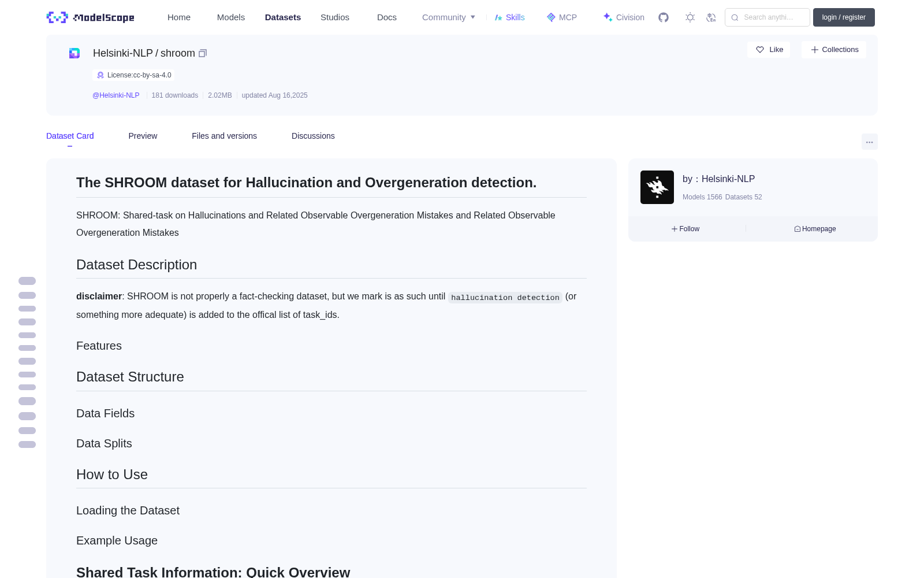This screenshot has width=924, height=578.
Task: Open the Helsinki-NLP organization avatar
Action: coord(657,187)
